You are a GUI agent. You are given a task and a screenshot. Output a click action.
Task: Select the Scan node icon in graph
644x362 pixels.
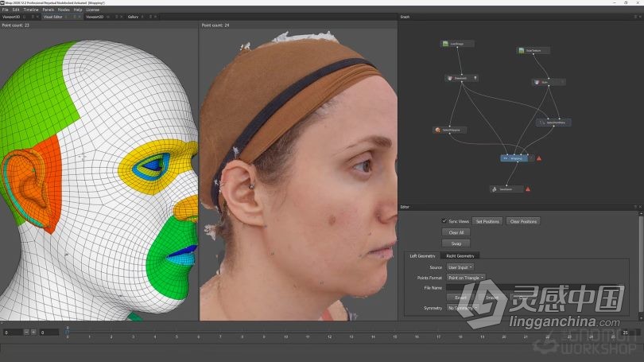[x=537, y=82]
